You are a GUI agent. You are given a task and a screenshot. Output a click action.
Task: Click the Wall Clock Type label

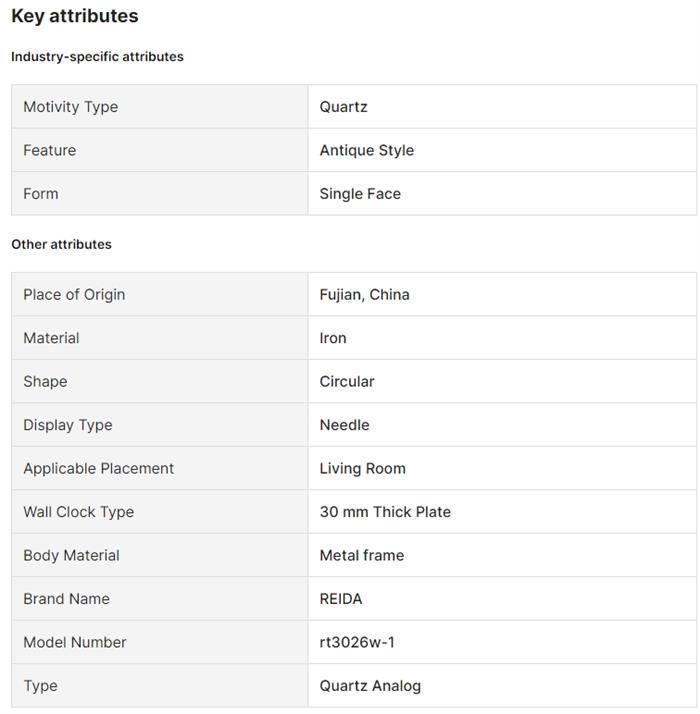point(78,512)
